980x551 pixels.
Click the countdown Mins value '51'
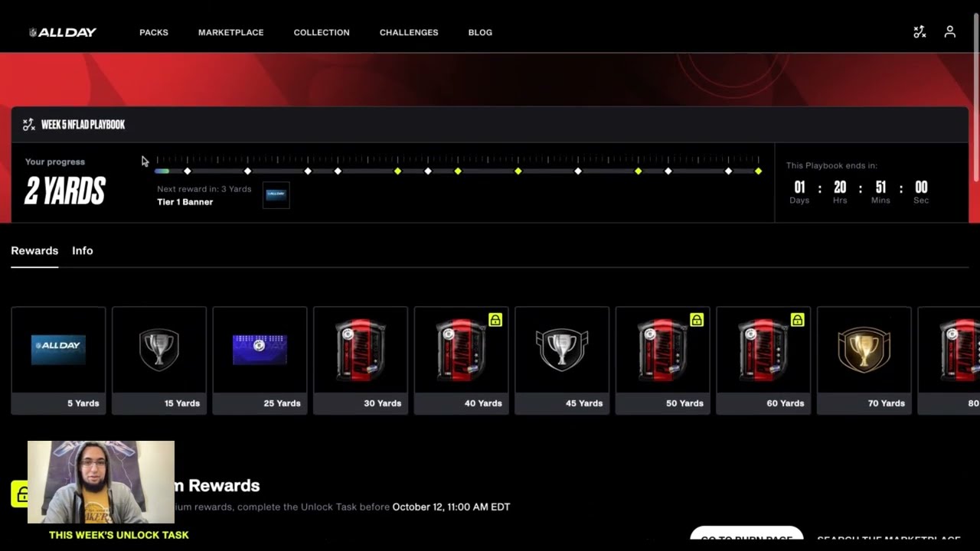[880, 187]
